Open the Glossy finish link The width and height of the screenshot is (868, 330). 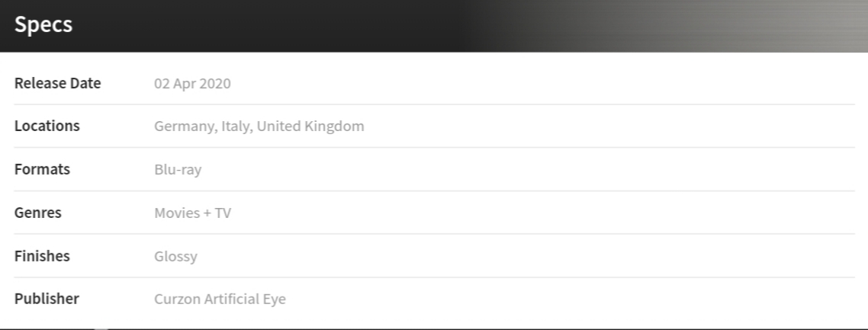click(175, 256)
